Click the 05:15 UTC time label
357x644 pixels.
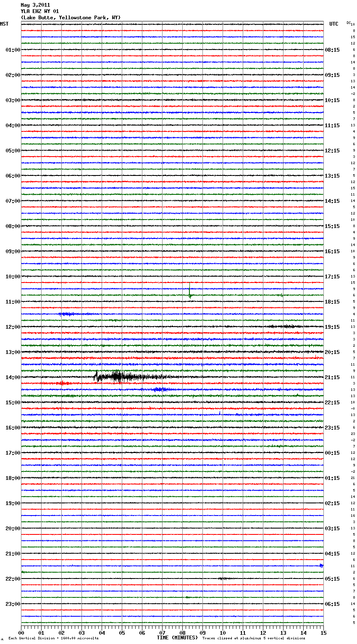click(332, 579)
